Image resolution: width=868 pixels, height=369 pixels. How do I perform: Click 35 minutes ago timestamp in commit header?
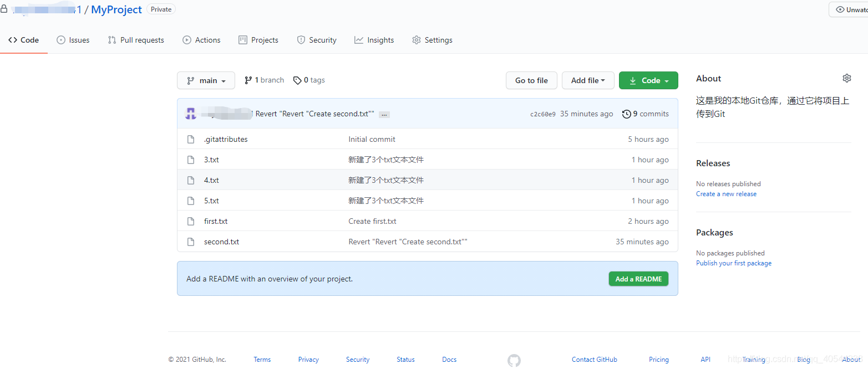tap(587, 114)
